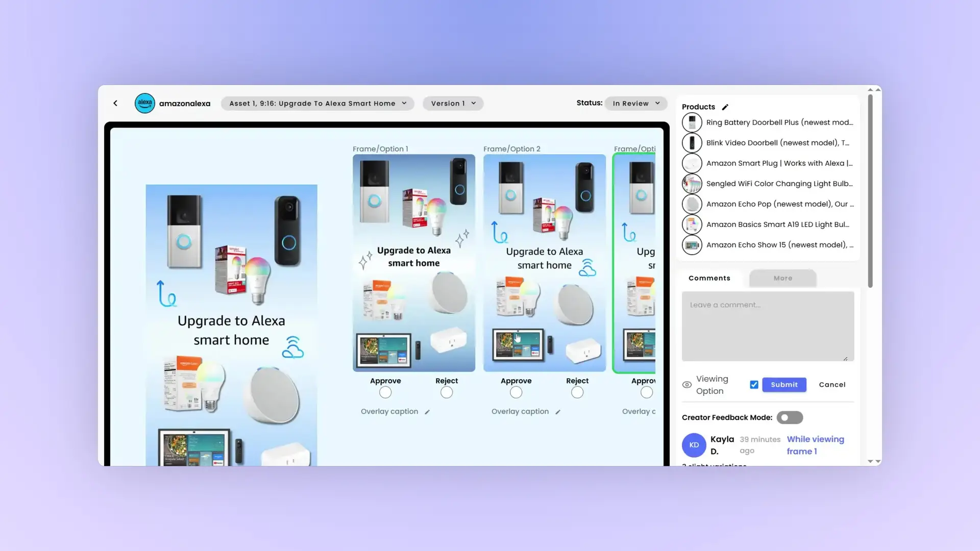Expand the In Review status dropdown
980x551 pixels.
click(x=635, y=103)
